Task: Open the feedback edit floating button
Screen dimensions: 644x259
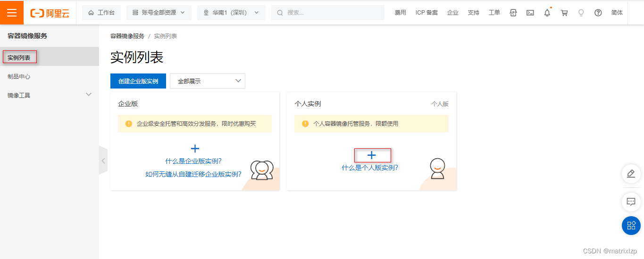Action: coord(631,174)
